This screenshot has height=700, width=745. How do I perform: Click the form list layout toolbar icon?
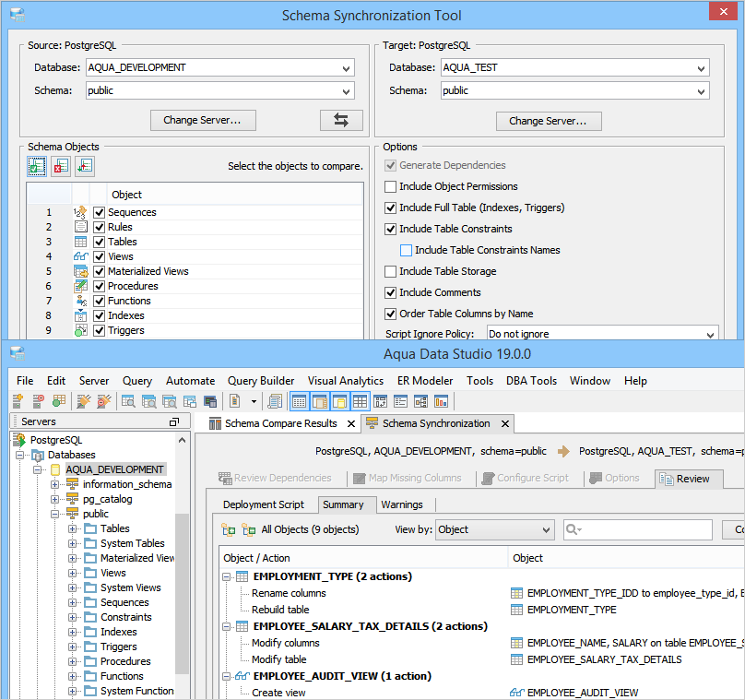click(400, 401)
